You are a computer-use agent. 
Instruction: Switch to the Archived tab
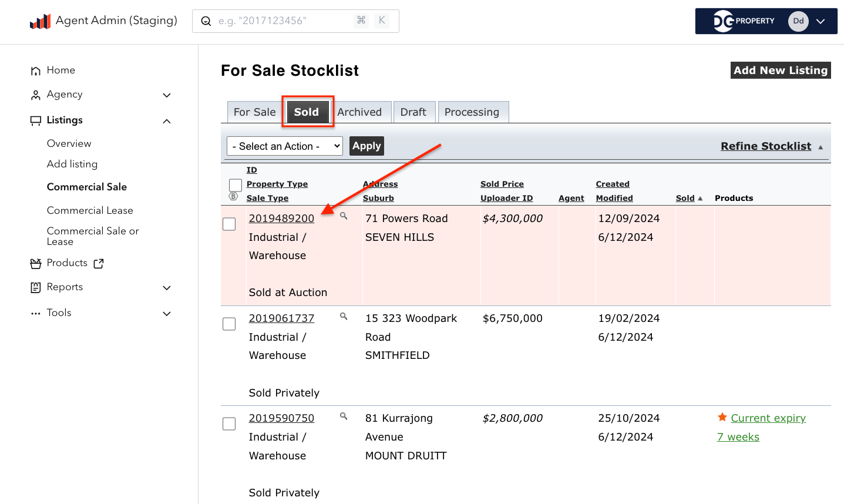[x=359, y=112]
